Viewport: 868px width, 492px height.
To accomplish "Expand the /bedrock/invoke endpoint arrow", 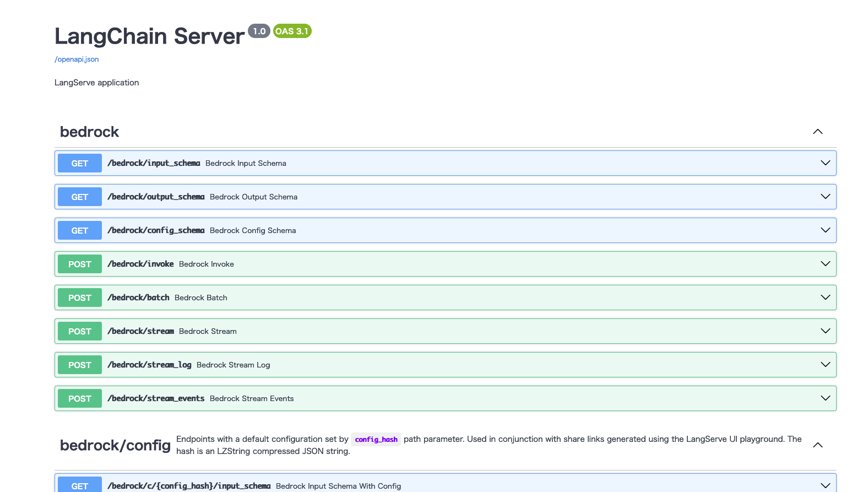I will click(x=826, y=264).
